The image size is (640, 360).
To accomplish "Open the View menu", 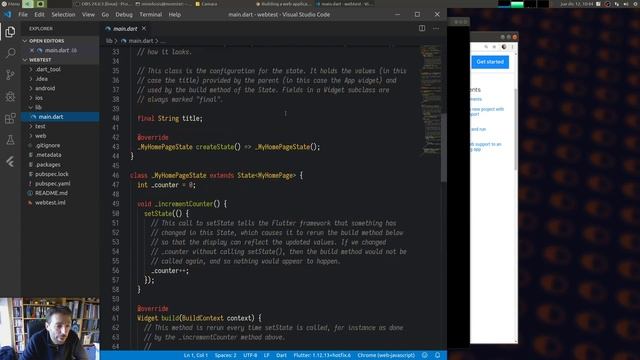I will pyautogui.click(x=88, y=14).
